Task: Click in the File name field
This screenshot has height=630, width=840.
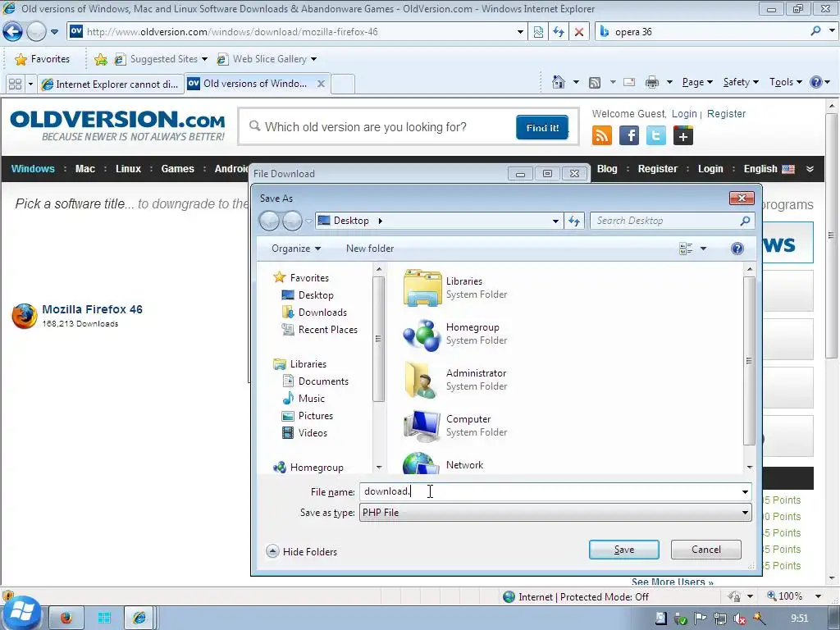Action: [x=549, y=492]
